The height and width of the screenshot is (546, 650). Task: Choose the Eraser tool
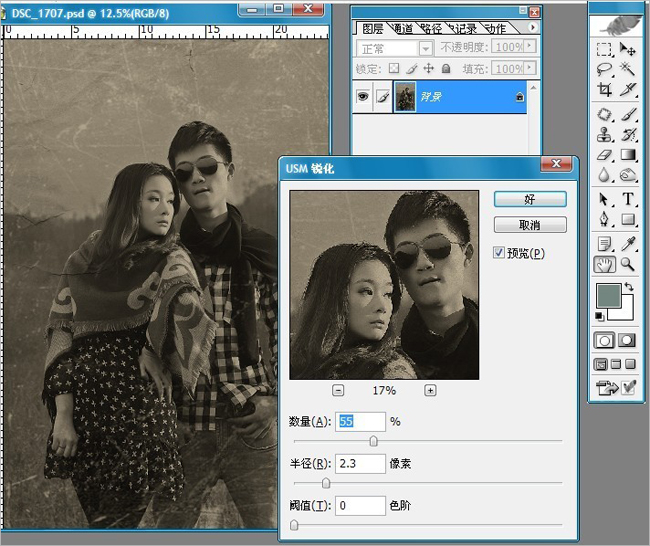click(x=604, y=155)
